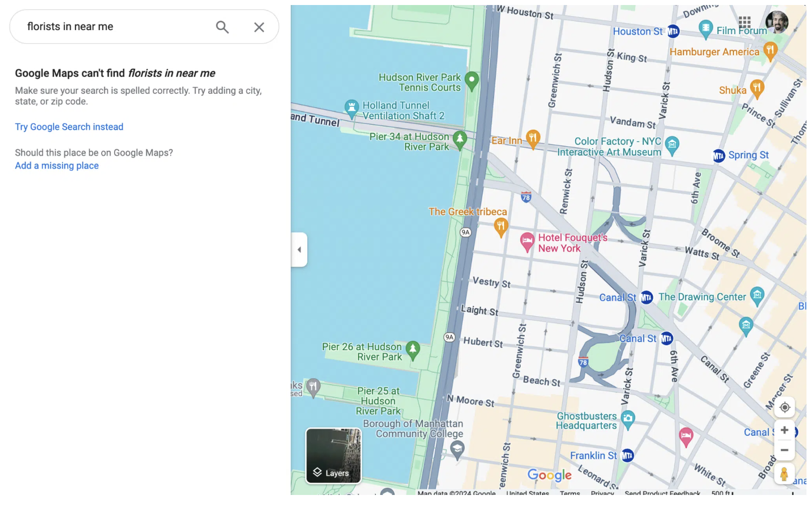Open the account profile picture
812x507 pixels.
point(776,22)
